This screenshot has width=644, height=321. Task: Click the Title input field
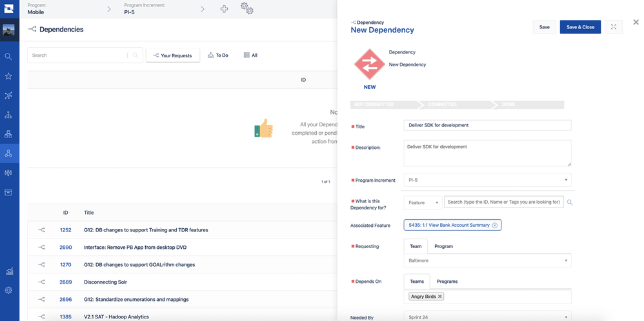[x=488, y=125]
